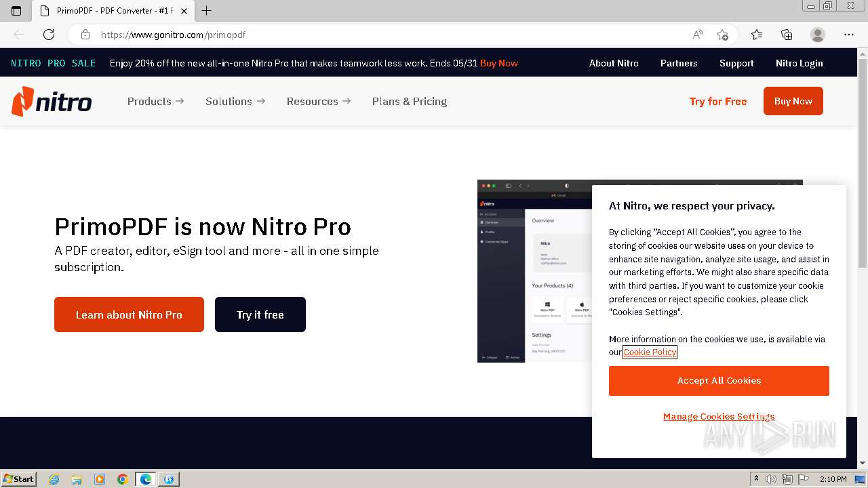The image size is (868, 488).
Task: Click the Try it free button
Action: click(260, 314)
